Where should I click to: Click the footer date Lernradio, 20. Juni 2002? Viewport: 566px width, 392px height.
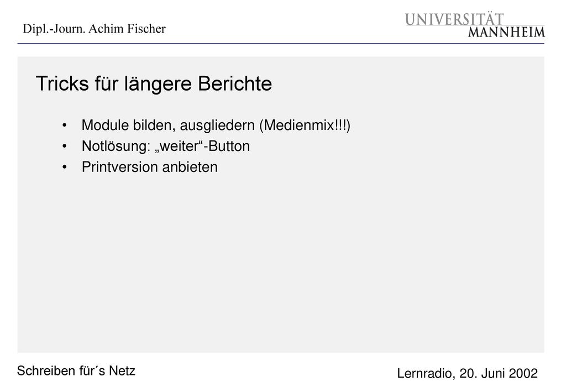[x=468, y=373]
